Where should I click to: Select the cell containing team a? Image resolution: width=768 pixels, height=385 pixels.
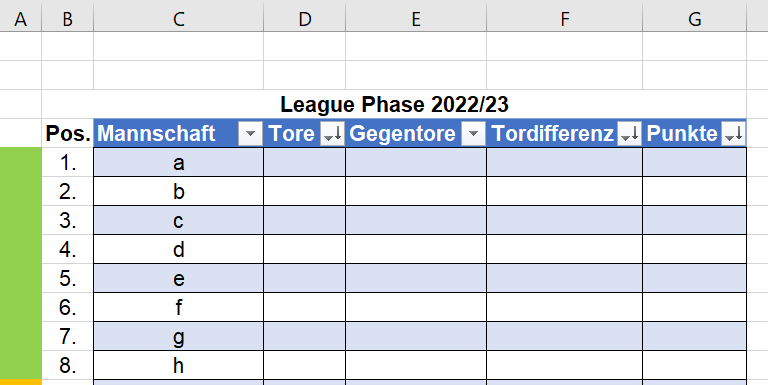click(x=178, y=162)
